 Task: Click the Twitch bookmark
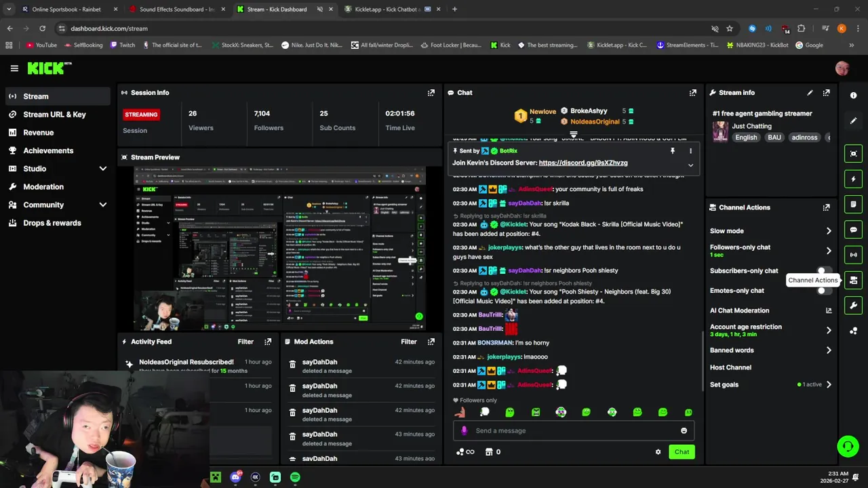(x=122, y=45)
